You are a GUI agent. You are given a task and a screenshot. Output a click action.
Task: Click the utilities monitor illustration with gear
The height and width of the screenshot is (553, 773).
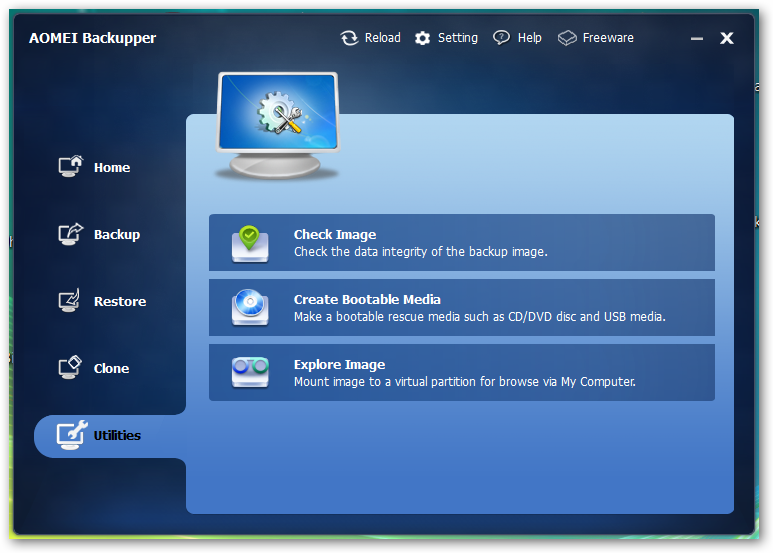click(x=278, y=125)
